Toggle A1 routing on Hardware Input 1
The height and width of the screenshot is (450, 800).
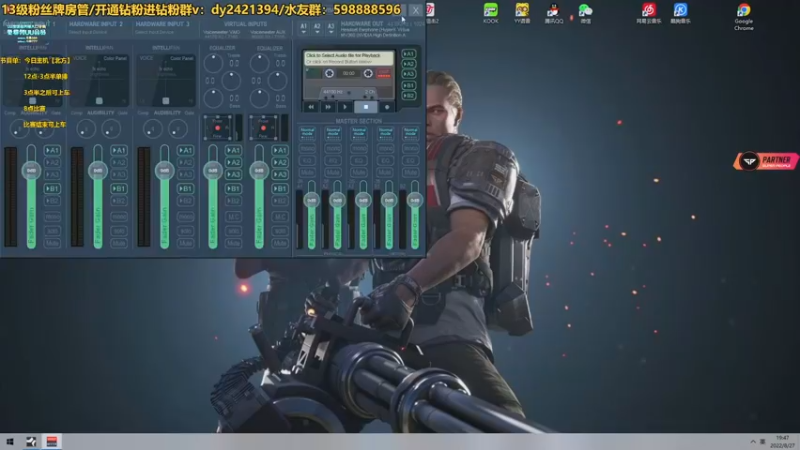click(52, 151)
